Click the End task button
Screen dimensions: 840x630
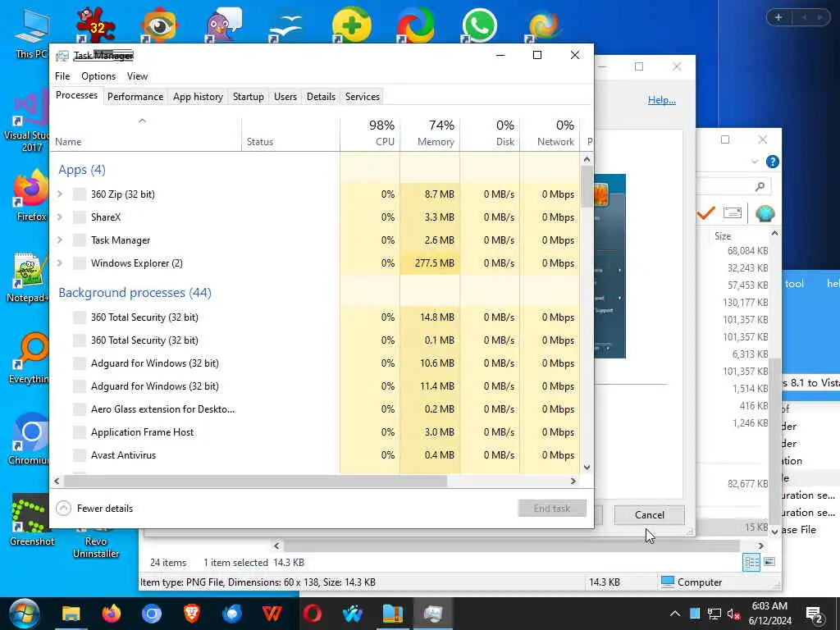click(552, 509)
